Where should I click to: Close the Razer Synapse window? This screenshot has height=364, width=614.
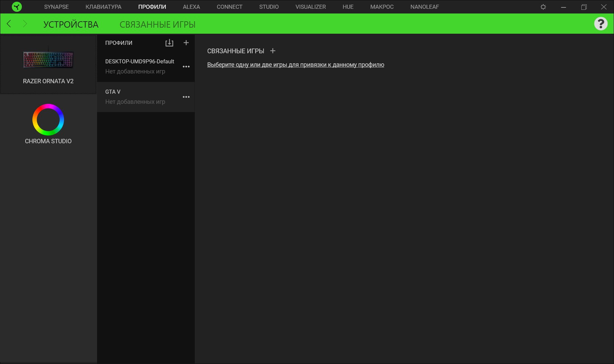click(x=604, y=7)
